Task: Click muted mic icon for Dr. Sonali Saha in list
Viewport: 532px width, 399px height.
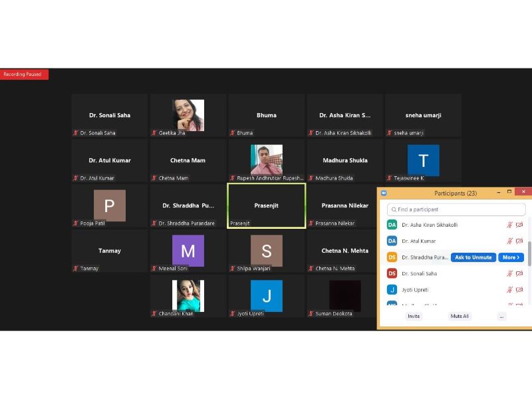Action: click(509, 273)
